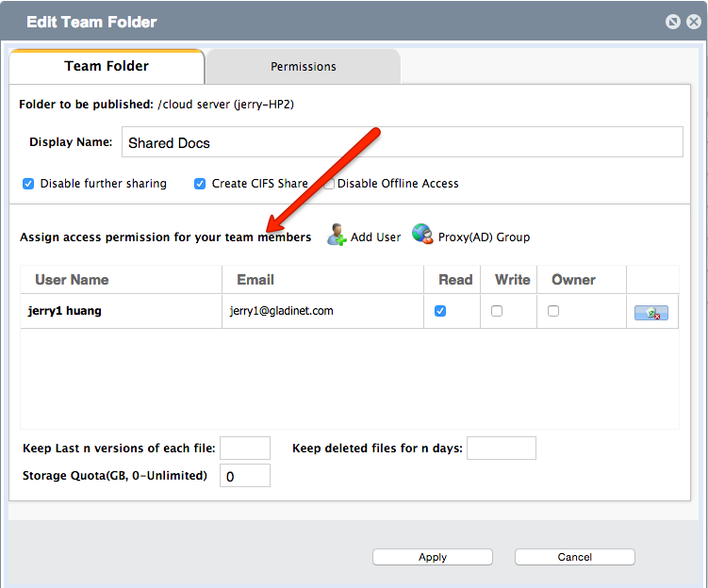Switch to the Permissions tab
Image resolution: width=708 pixels, height=588 pixels.
pyautogui.click(x=304, y=66)
